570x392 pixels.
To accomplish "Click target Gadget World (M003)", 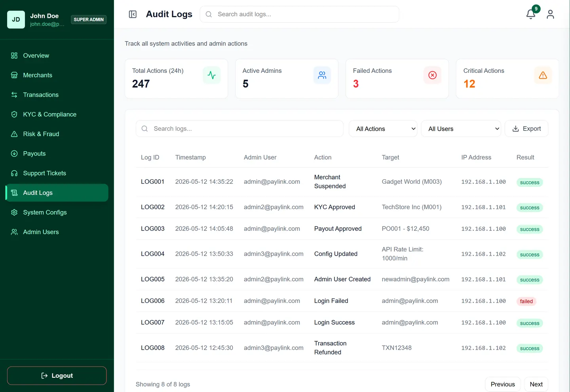I will click(412, 182).
